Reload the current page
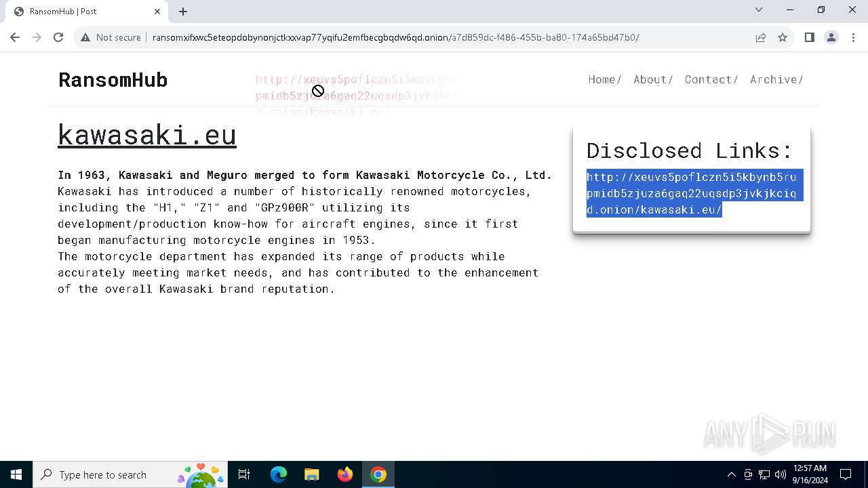This screenshot has height=488, width=868. (x=58, y=37)
